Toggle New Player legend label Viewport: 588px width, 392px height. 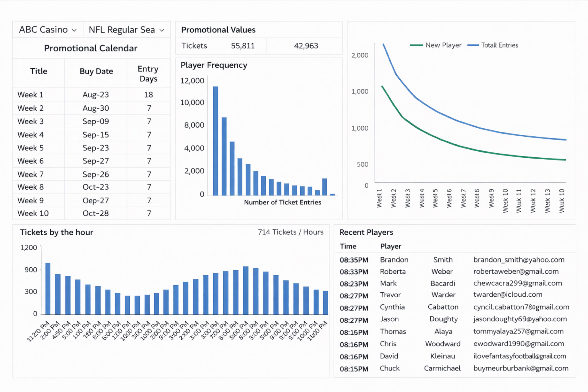(443, 45)
